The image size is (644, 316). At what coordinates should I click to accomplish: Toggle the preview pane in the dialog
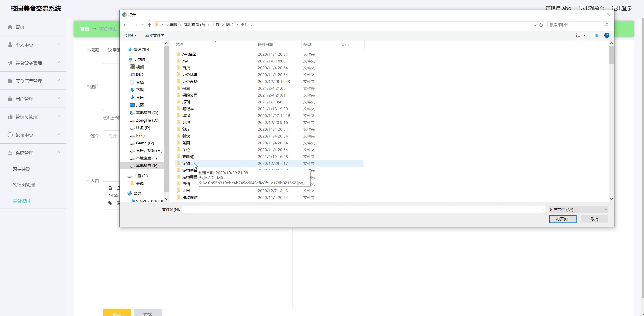[595, 35]
